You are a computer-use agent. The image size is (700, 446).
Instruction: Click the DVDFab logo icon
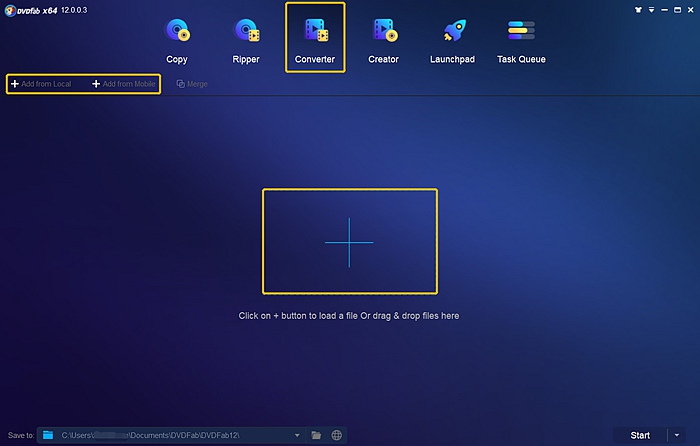(10, 11)
